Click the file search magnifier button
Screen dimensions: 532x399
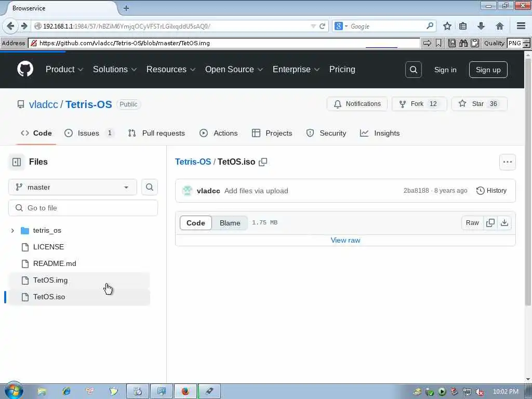click(149, 187)
